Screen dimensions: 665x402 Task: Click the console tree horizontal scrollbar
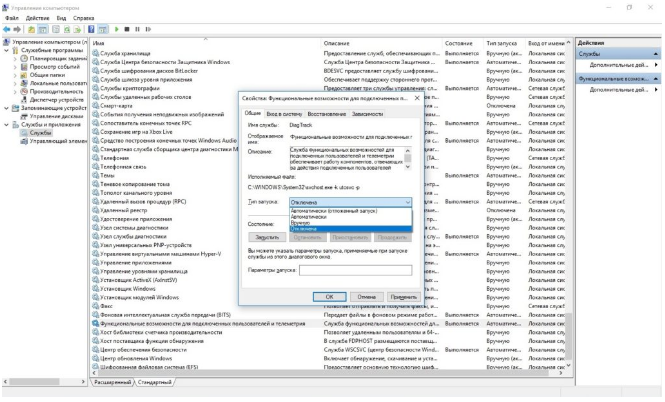click(x=45, y=382)
